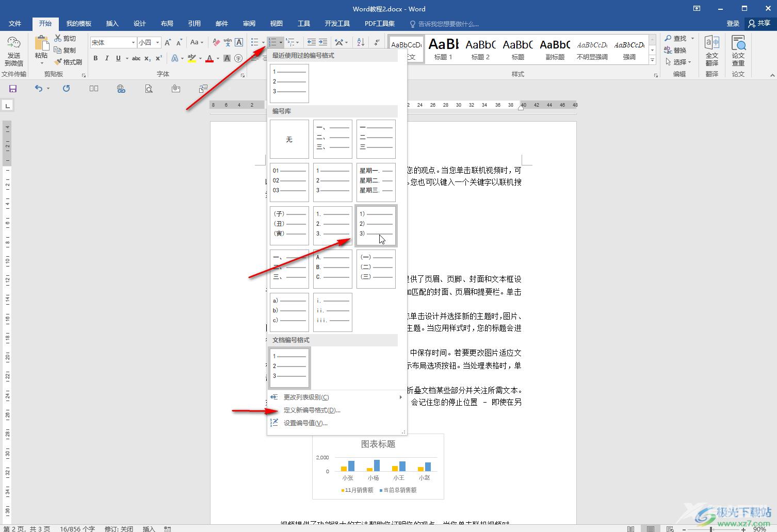Toggle show paragraph marks button
777x532 pixels.
click(377, 42)
